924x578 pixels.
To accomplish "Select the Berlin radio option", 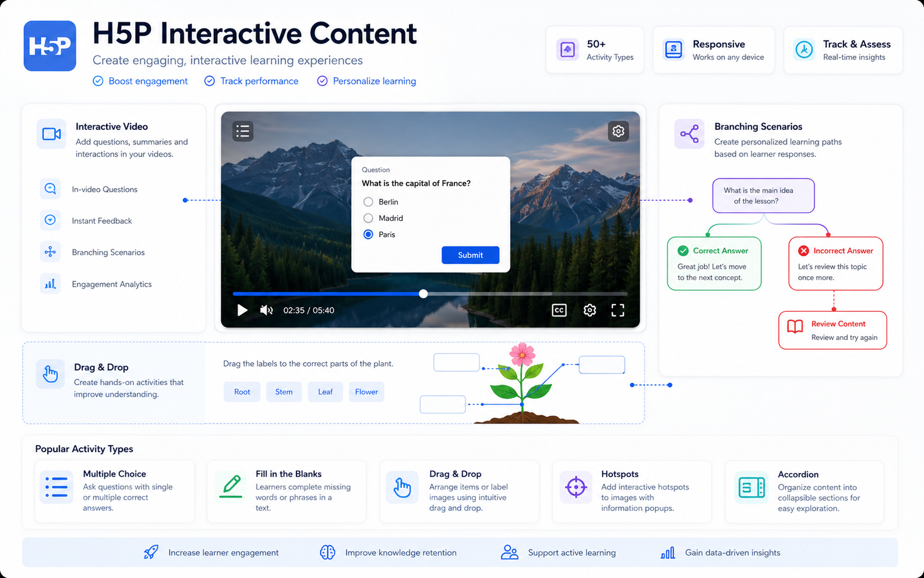I will click(368, 202).
